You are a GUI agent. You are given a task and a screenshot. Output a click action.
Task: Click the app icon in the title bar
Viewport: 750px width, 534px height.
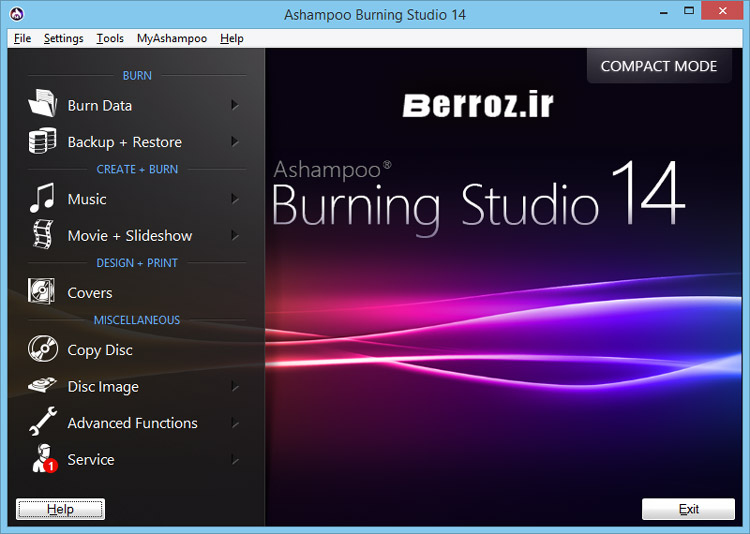tap(16, 14)
